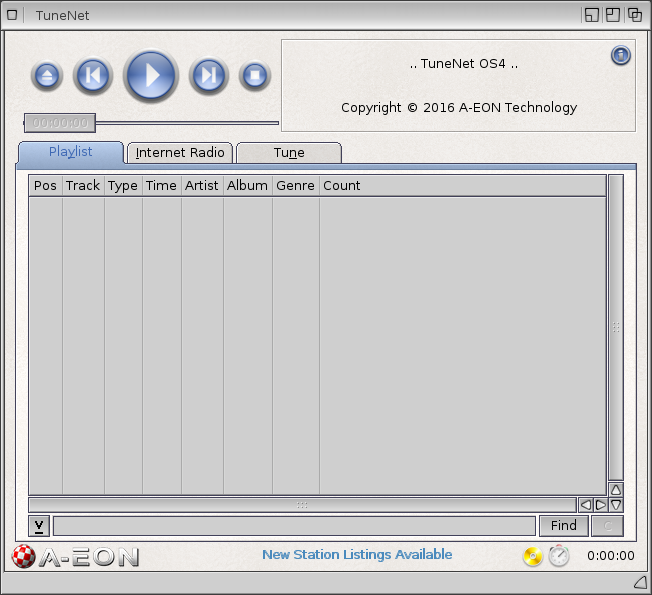Skip to the next track

click(x=209, y=76)
